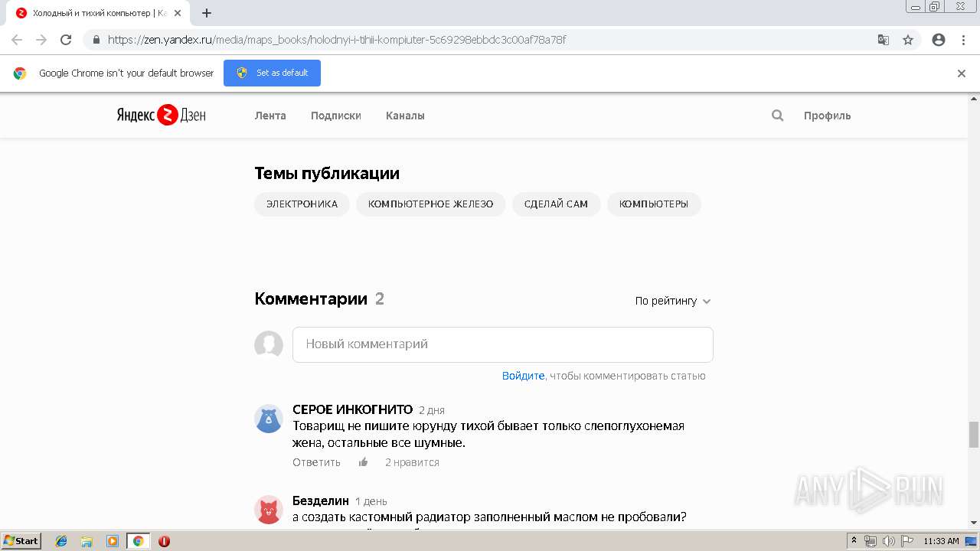Open the Zen search magnifier
Image resolution: width=980 pixels, height=551 pixels.
pos(777,116)
